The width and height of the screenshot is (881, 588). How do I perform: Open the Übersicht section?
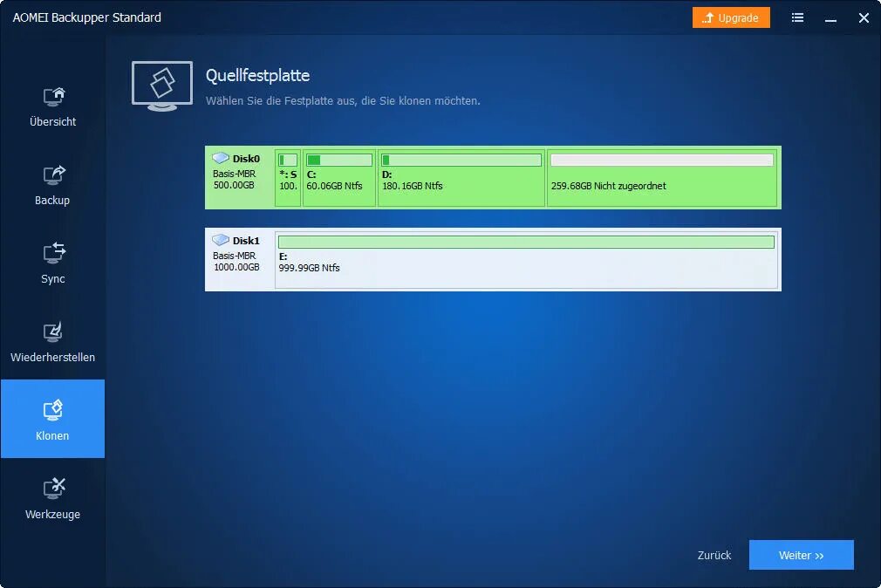[52, 107]
